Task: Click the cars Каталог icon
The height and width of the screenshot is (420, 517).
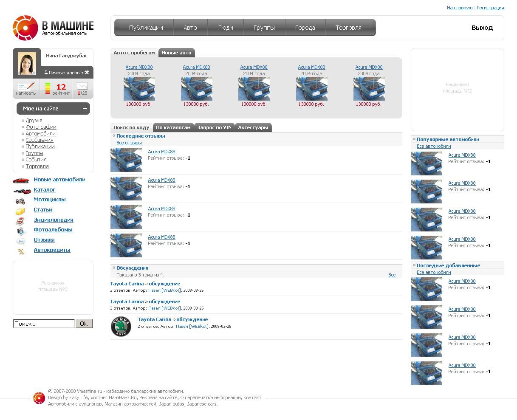Action: pos(22,191)
